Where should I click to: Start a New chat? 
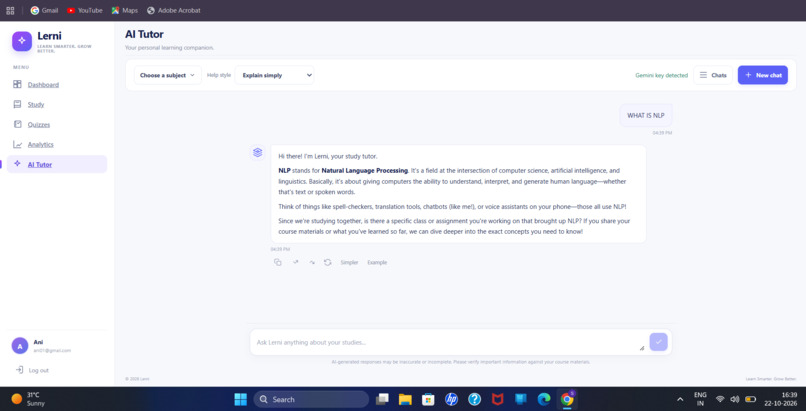coord(763,75)
